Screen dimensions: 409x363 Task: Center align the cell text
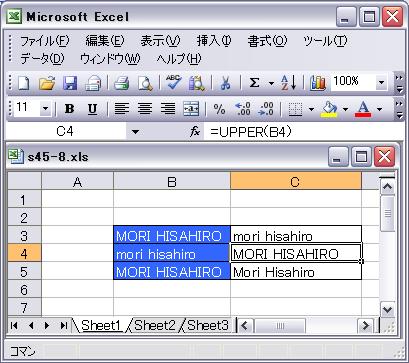tap(145, 109)
